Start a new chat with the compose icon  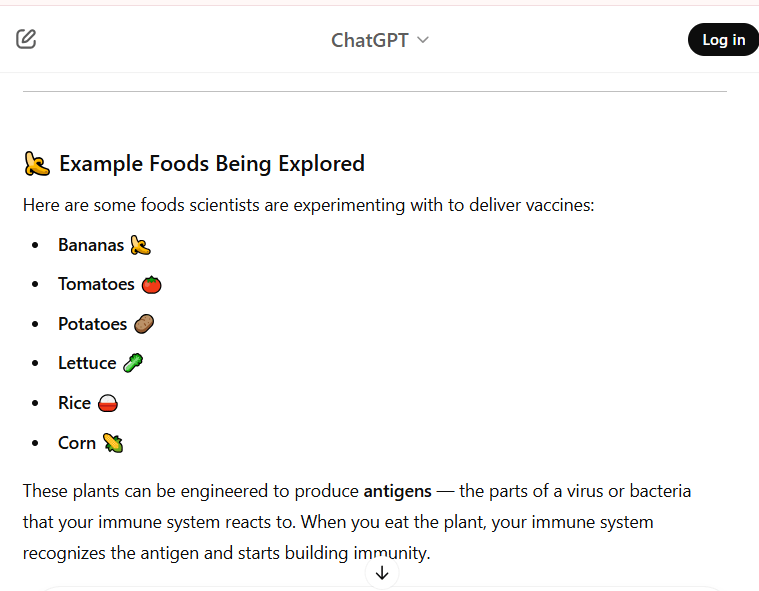26,39
